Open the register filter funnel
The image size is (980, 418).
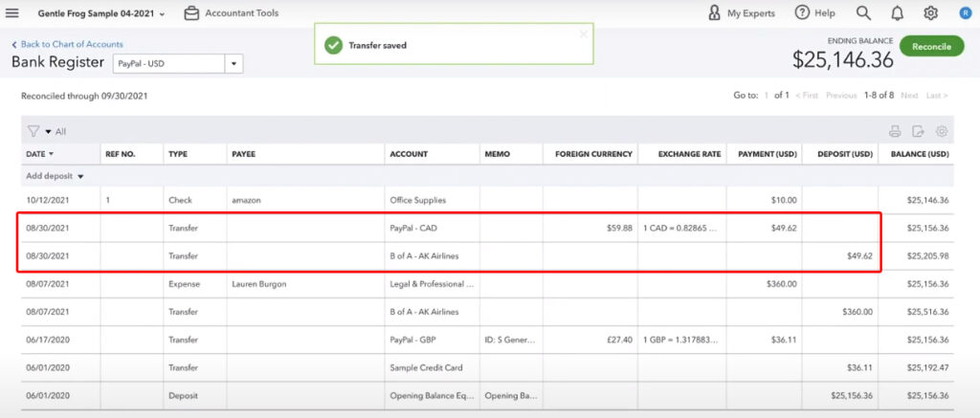click(x=33, y=131)
